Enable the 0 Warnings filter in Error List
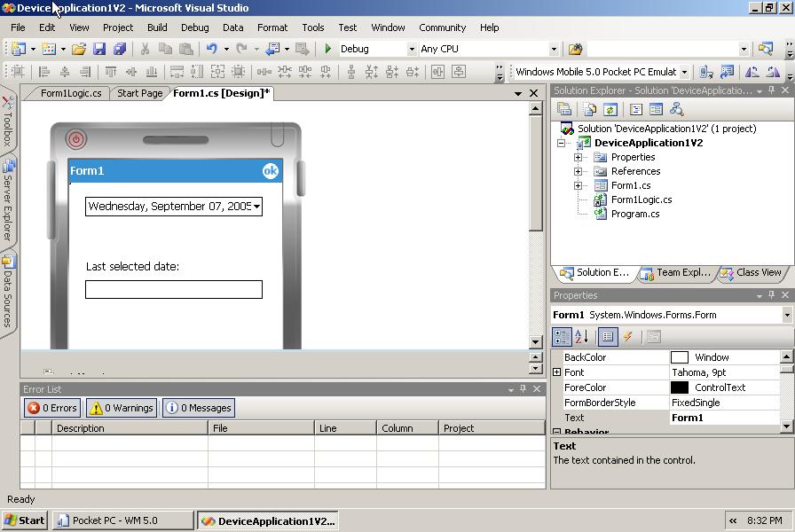 [x=123, y=407]
